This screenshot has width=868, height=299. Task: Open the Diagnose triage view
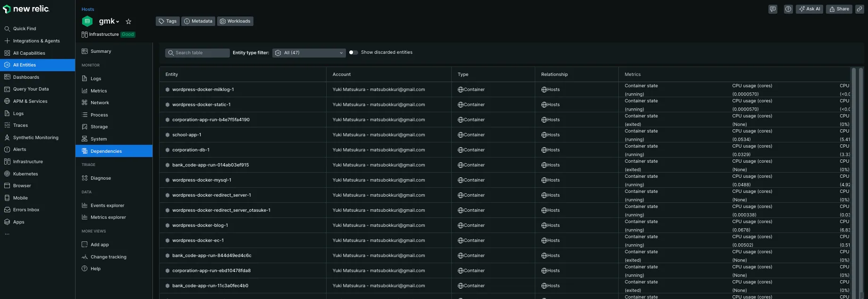click(x=101, y=178)
